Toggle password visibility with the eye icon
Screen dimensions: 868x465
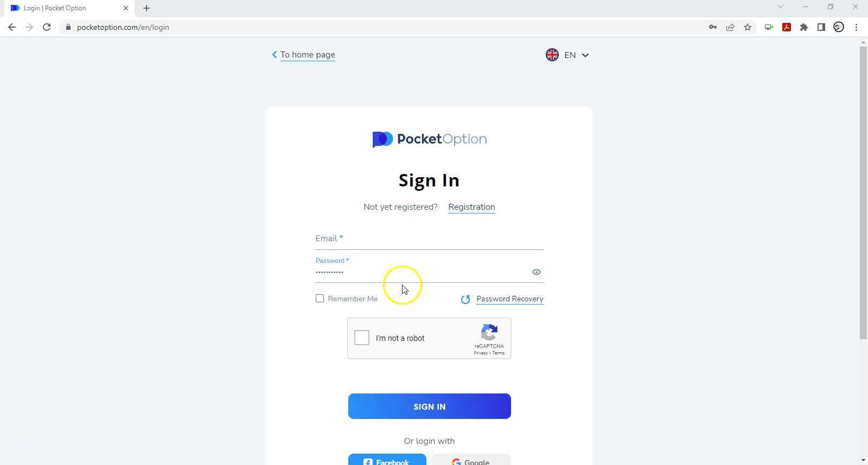coord(536,272)
